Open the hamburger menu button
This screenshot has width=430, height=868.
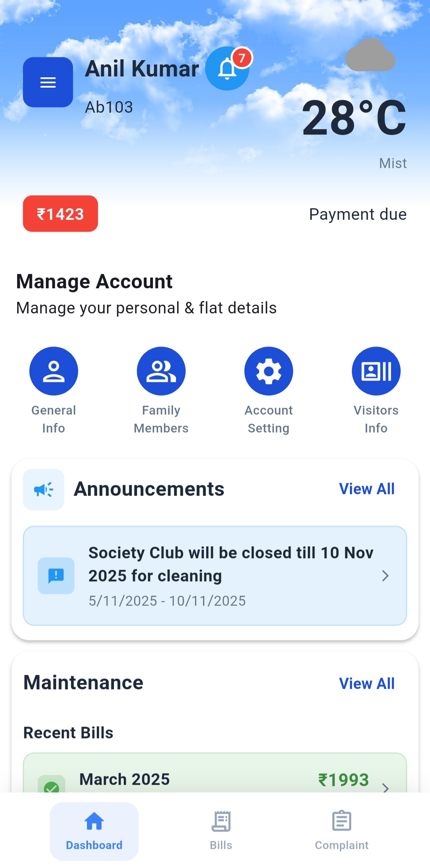click(x=48, y=82)
